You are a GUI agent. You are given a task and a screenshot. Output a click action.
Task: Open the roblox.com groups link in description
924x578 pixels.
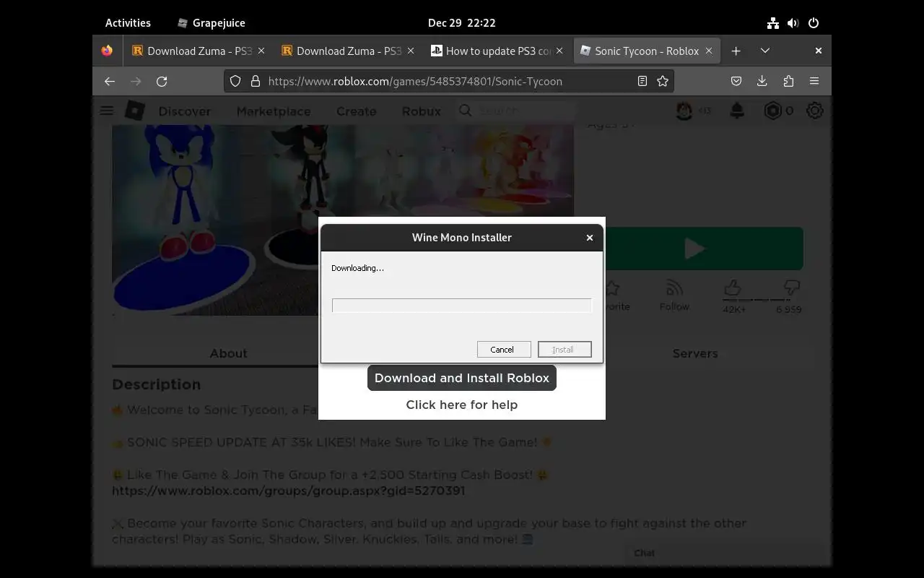pyautogui.click(x=289, y=491)
